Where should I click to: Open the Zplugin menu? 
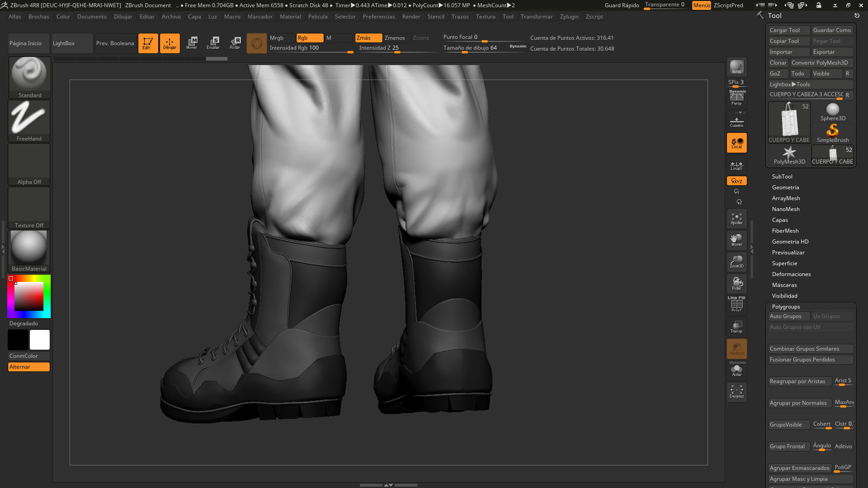569,17
